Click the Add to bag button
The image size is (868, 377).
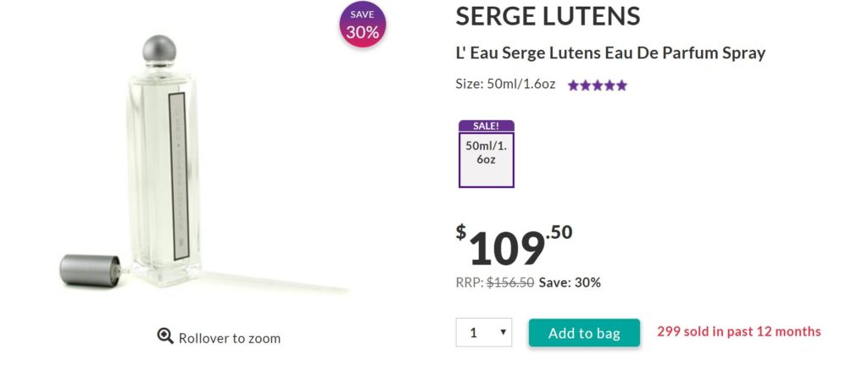click(584, 333)
